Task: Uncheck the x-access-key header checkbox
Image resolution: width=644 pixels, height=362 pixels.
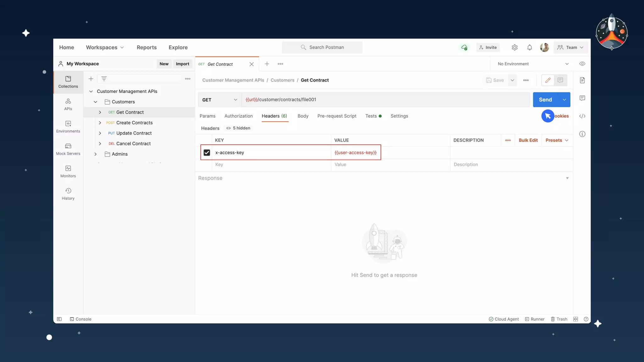Action: tap(207, 152)
